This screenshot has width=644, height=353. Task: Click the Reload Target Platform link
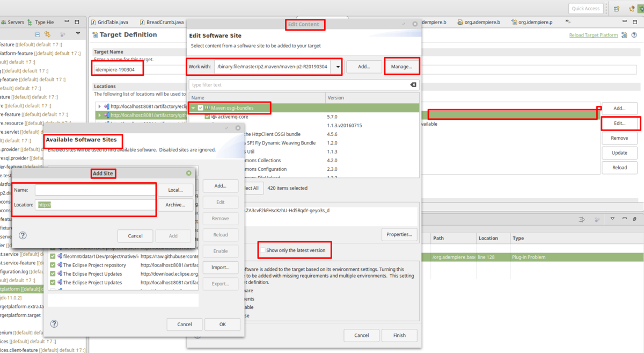coord(593,35)
